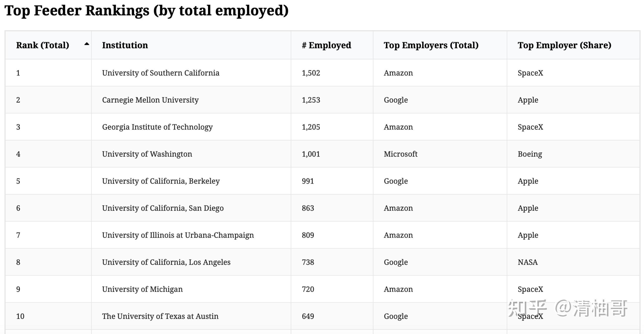Image resolution: width=644 pixels, height=334 pixels.
Task: Sort by # Employed column header
Action: point(326,45)
